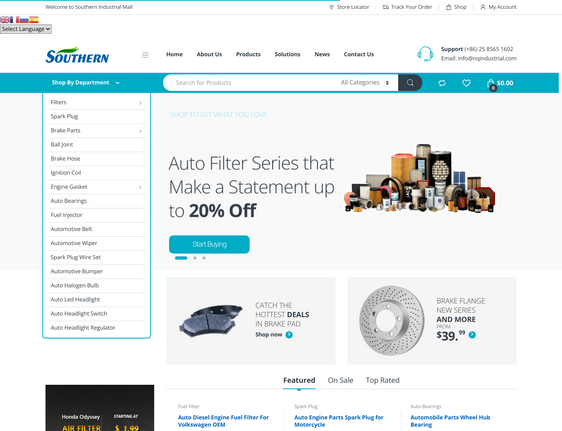
Task: Click the Shop now arrow icon
Action: coord(289,335)
